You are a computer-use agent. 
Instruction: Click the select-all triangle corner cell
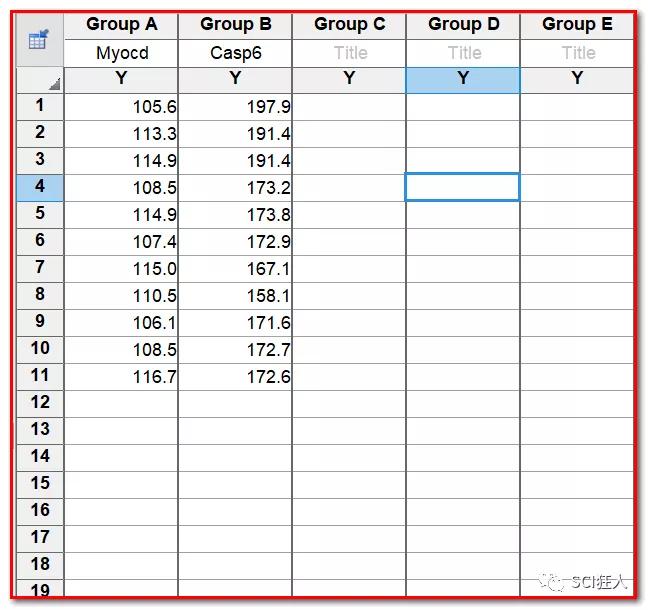(x=40, y=81)
